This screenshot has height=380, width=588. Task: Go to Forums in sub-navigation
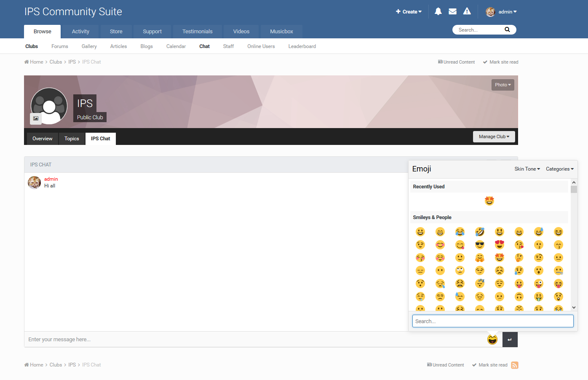60,46
